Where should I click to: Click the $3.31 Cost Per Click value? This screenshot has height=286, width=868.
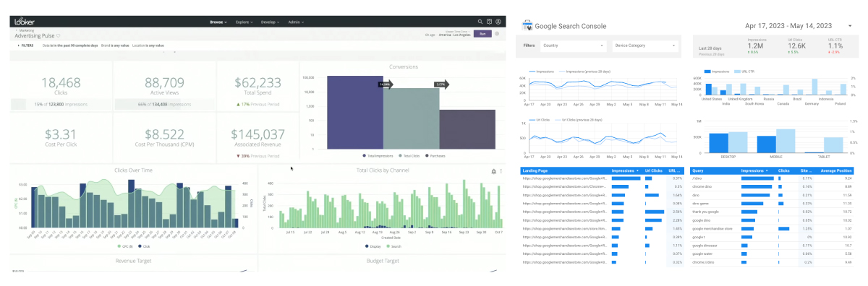coord(61,134)
